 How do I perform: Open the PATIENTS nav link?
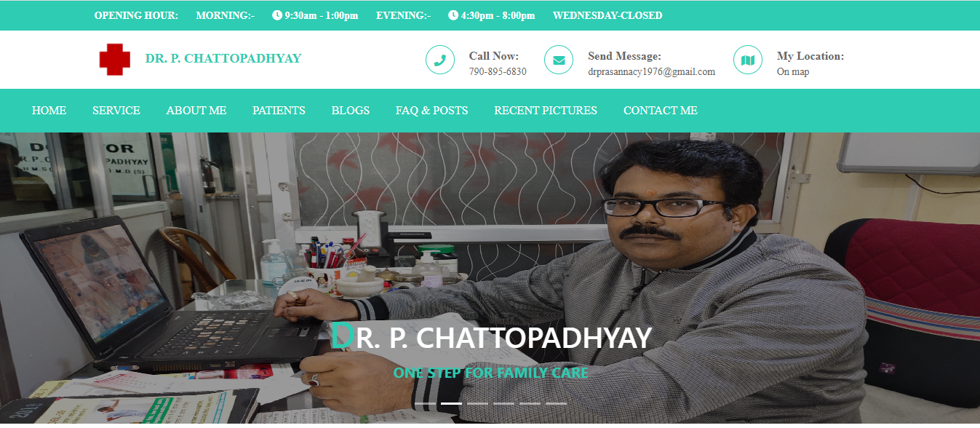point(279,111)
